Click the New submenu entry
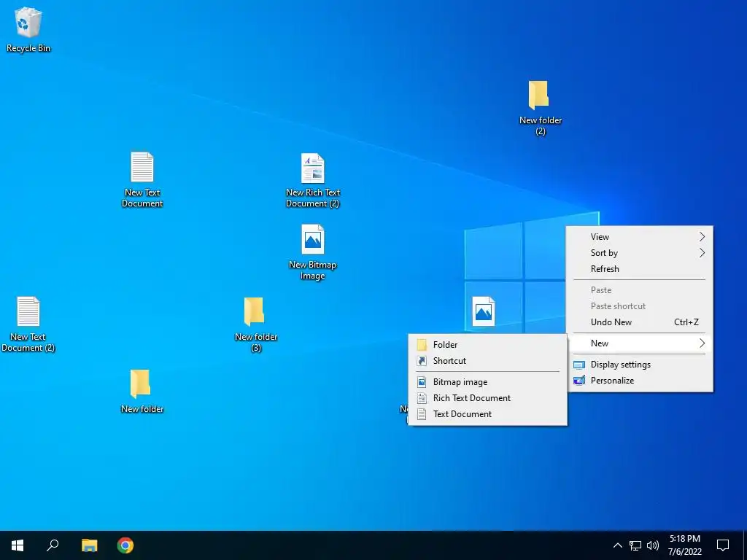This screenshot has width=747, height=560. [639, 343]
